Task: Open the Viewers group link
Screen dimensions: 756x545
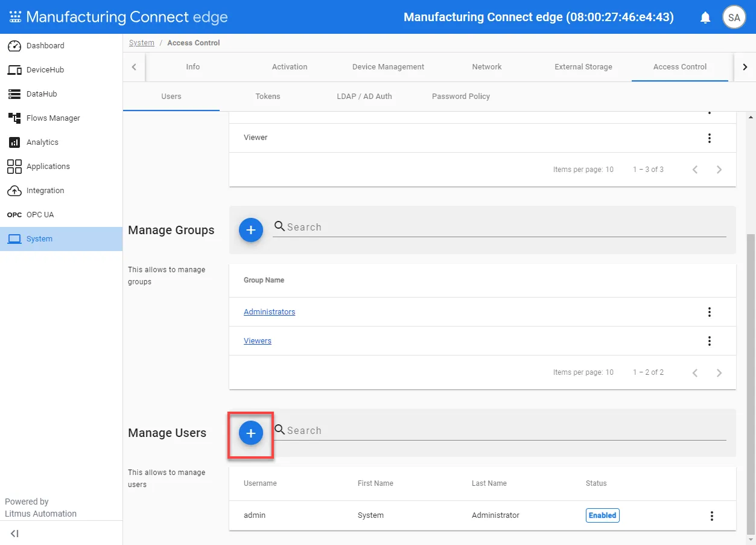Action: 258,341
